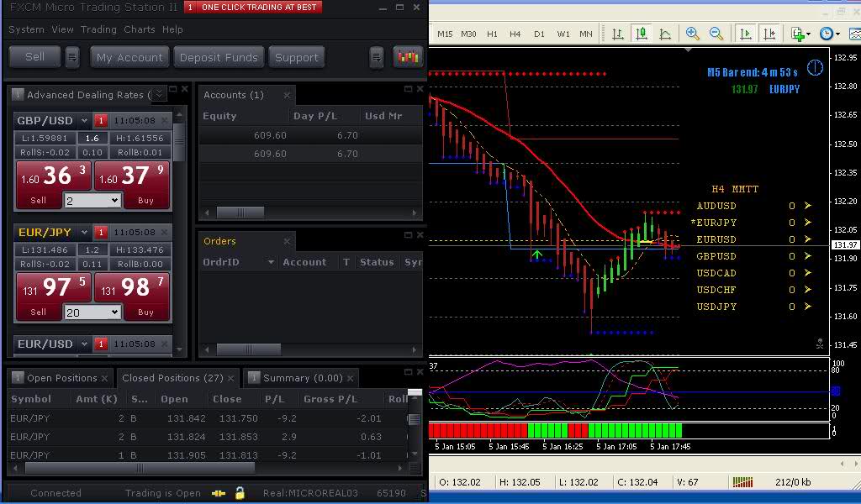Click the padlock icon in status bar
861x504 pixels.
[x=240, y=493]
